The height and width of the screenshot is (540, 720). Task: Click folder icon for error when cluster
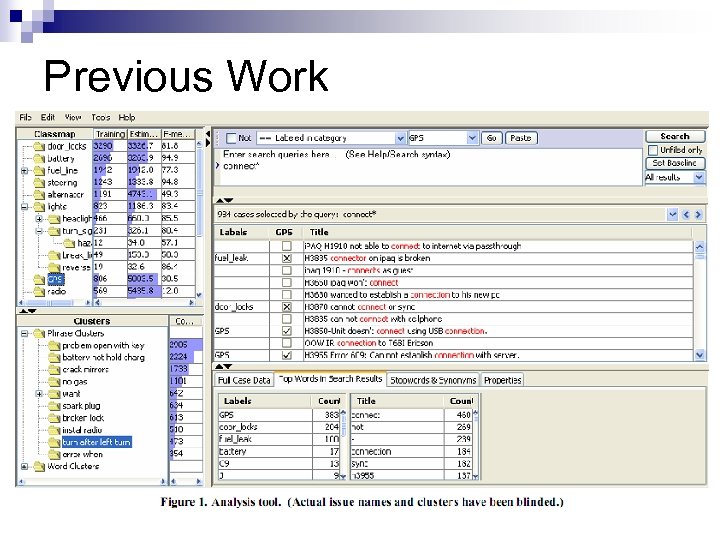click(55, 454)
